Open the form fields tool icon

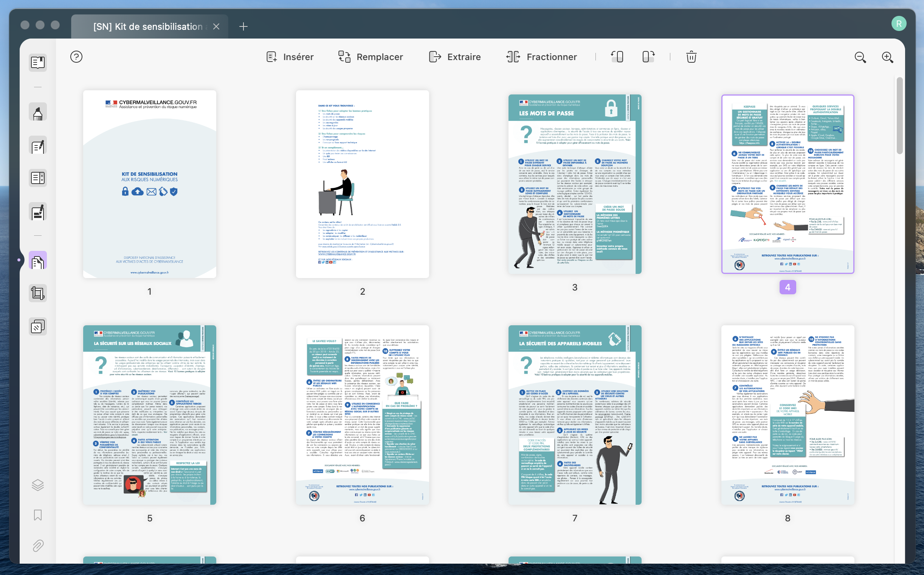click(38, 178)
